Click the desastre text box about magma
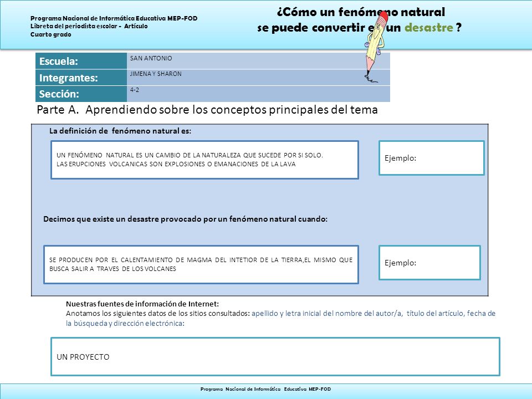Viewport: 532px width, 399px height. pos(201,264)
